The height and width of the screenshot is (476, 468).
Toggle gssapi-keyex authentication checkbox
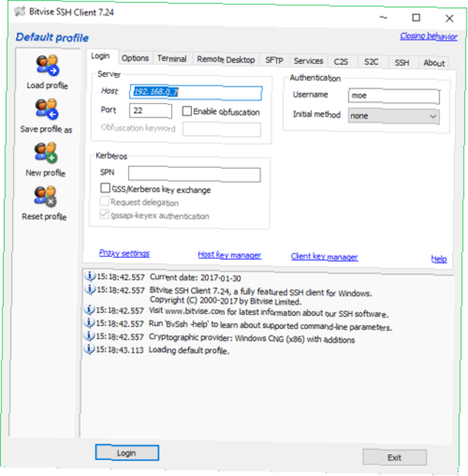click(104, 214)
